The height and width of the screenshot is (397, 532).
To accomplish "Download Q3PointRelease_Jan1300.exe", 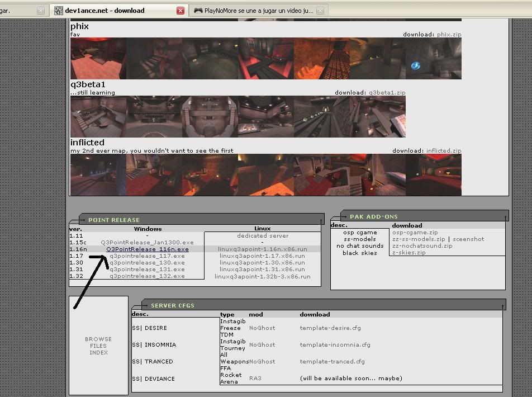I will [148, 243].
